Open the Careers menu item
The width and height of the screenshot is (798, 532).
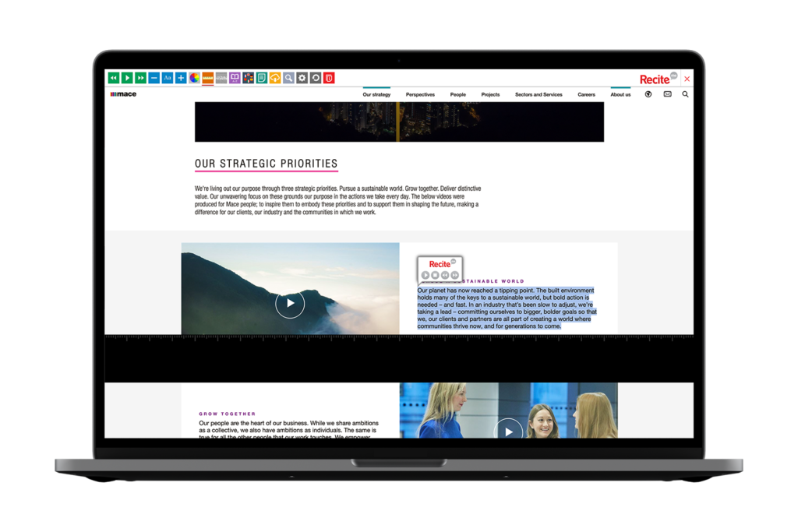586,94
